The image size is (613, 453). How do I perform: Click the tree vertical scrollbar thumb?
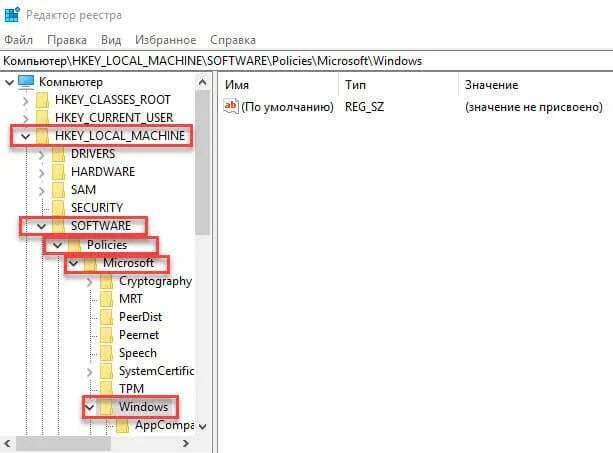click(203, 162)
